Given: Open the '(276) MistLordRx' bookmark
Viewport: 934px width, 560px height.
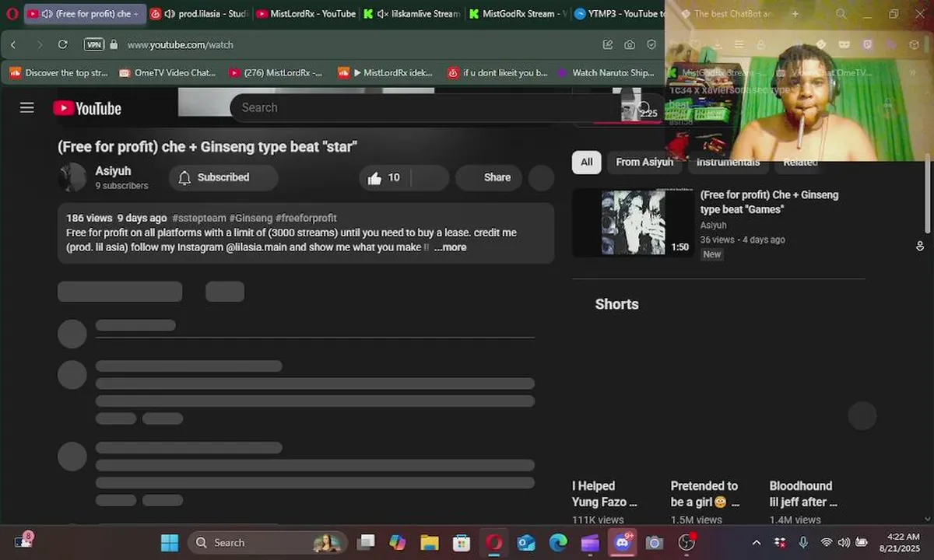Looking at the screenshot, I should coord(276,72).
